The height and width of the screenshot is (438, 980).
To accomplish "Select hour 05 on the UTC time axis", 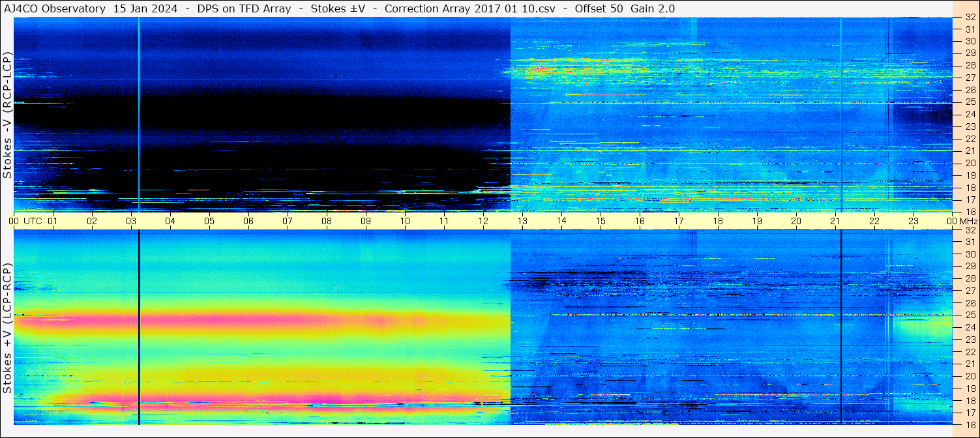I will coord(209,221).
